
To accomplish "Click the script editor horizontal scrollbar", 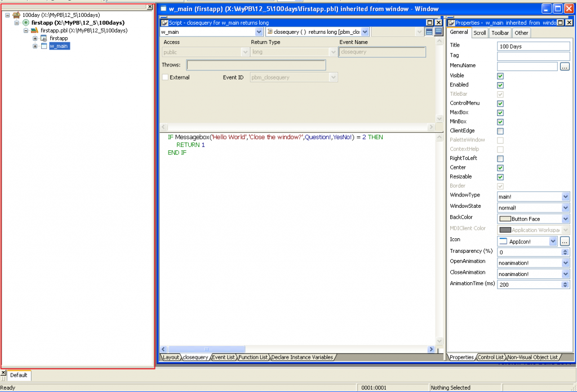I will (x=298, y=349).
